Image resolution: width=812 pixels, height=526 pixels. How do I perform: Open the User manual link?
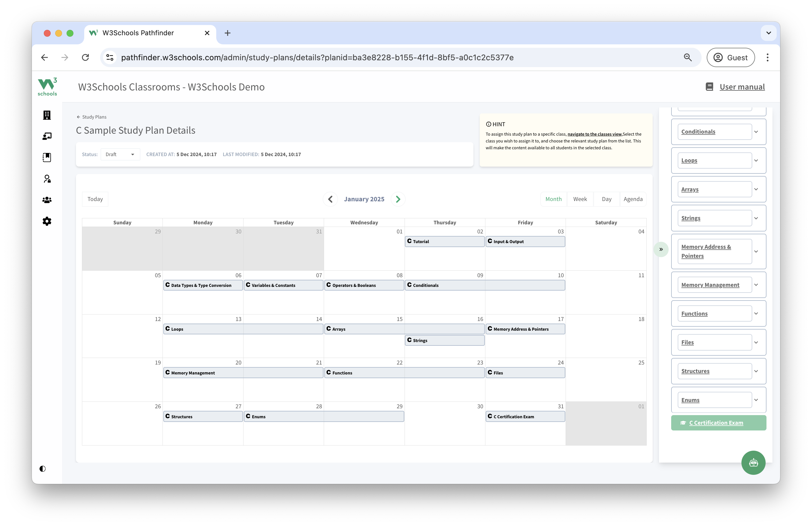(742, 87)
